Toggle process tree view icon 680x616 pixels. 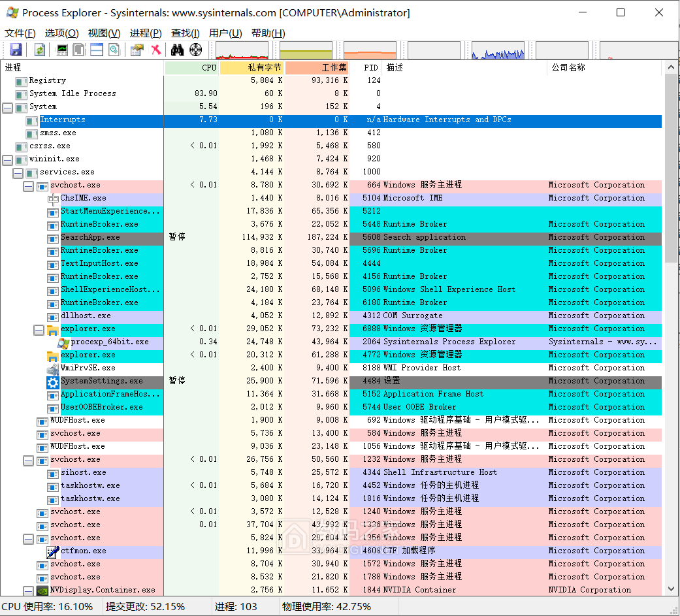click(79, 50)
